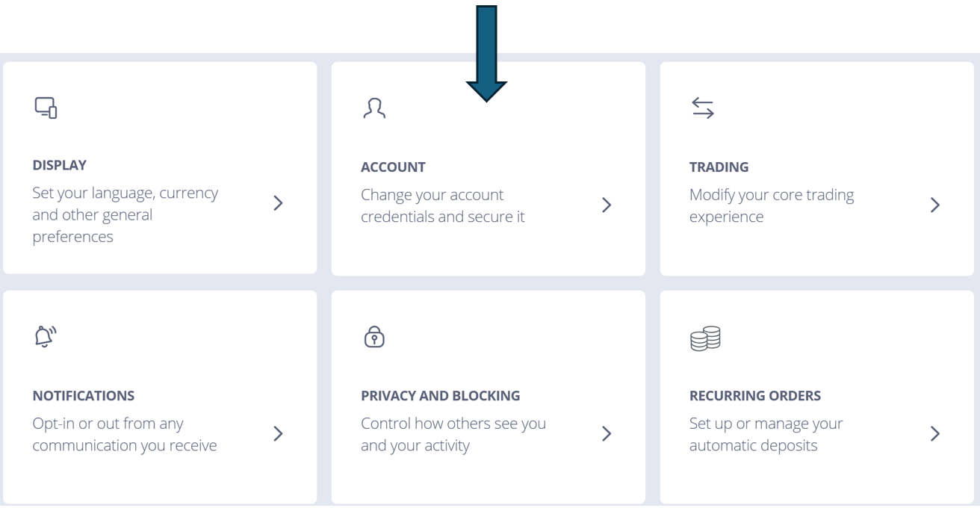Click the Privacy padlock icon
Viewport: 980px width, 508px height.
tap(373, 338)
